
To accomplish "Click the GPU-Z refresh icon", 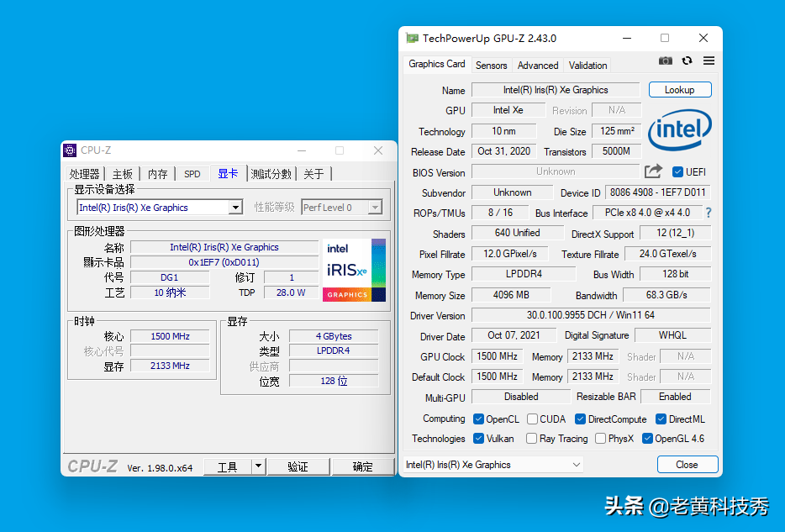I will tap(687, 61).
